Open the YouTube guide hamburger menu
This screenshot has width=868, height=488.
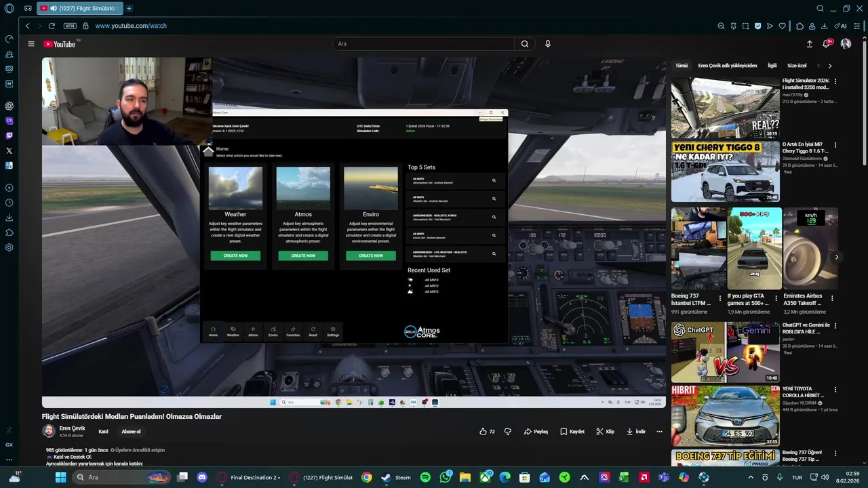(x=31, y=44)
